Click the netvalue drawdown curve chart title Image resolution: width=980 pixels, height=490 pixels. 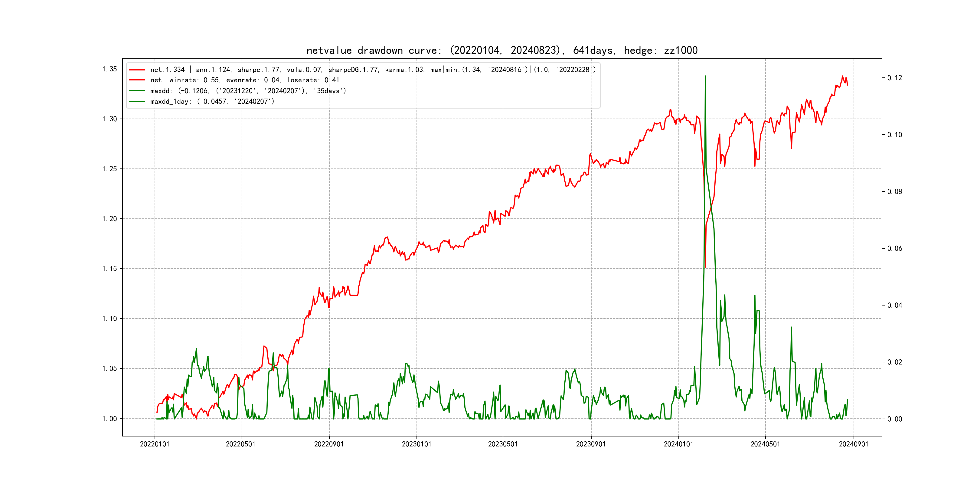(x=502, y=50)
